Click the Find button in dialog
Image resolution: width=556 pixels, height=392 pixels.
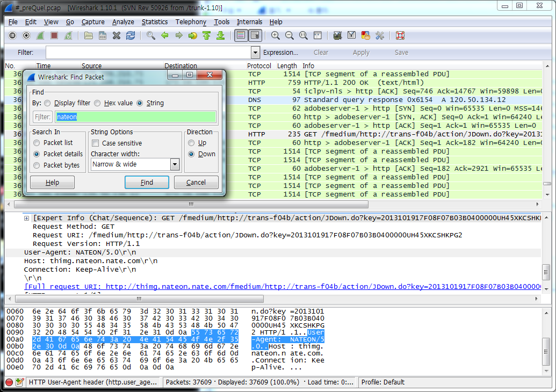click(147, 183)
